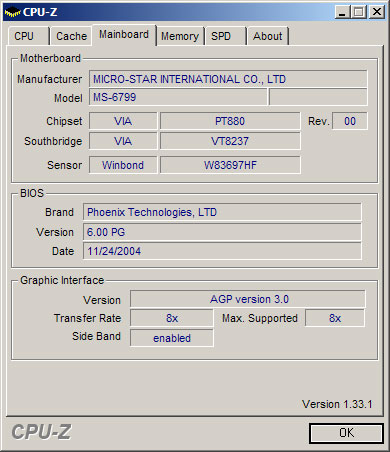Click the Southbridge label
Screen dimensions: 390x452
(53, 141)
